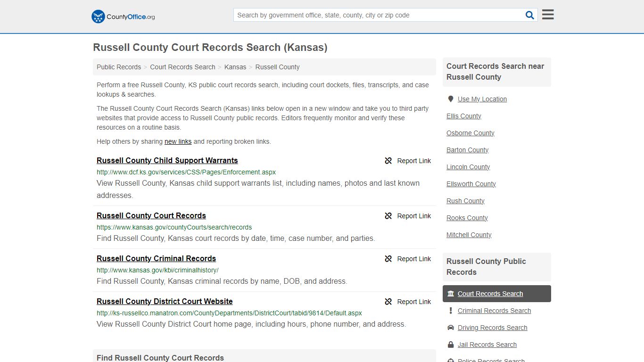
Task: Go to Public Records breadcrumb
Action: [x=119, y=67]
